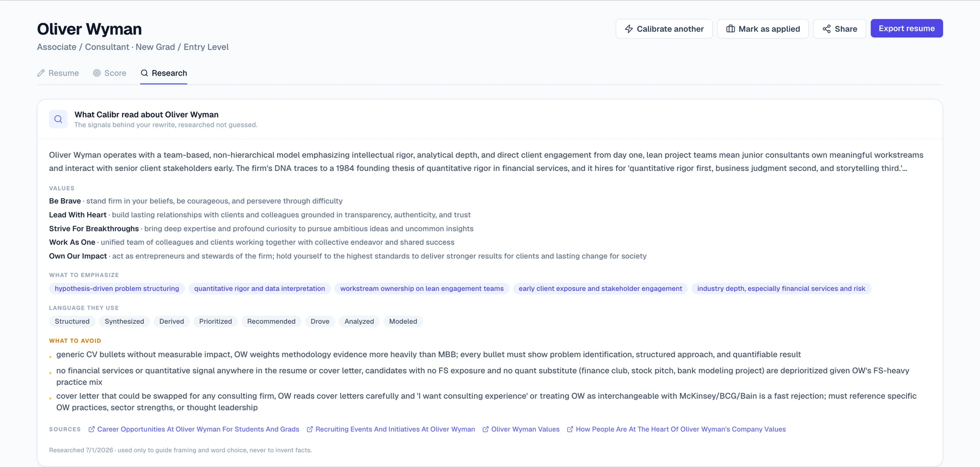Click the Lead With Heart value row
The image size is (980, 467).
coord(260,215)
